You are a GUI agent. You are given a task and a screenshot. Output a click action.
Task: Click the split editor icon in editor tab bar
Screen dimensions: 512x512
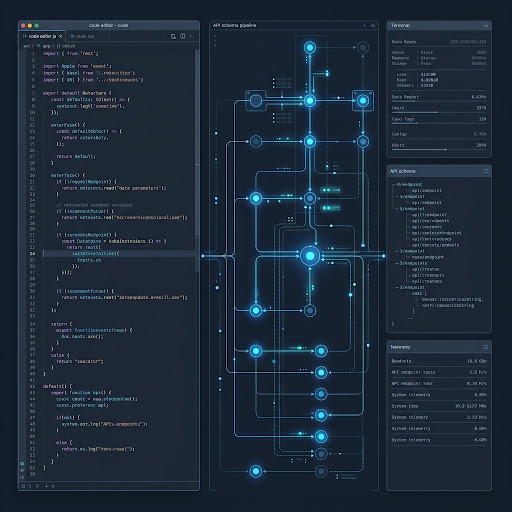[173, 36]
